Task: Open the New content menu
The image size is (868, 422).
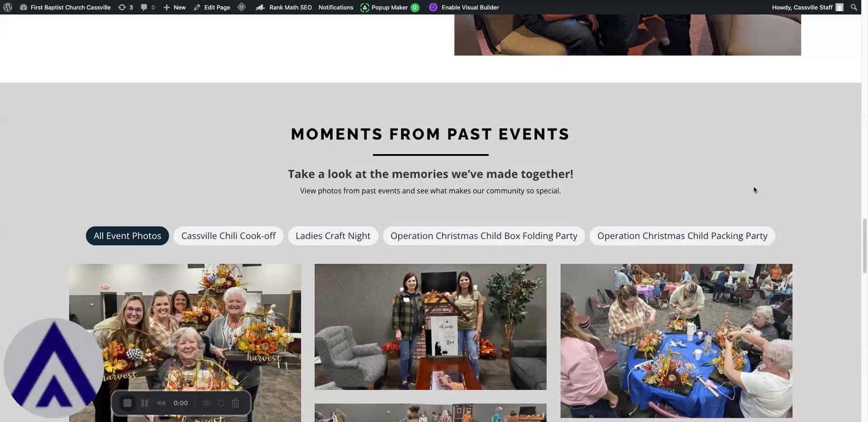Action: [174, 7]
